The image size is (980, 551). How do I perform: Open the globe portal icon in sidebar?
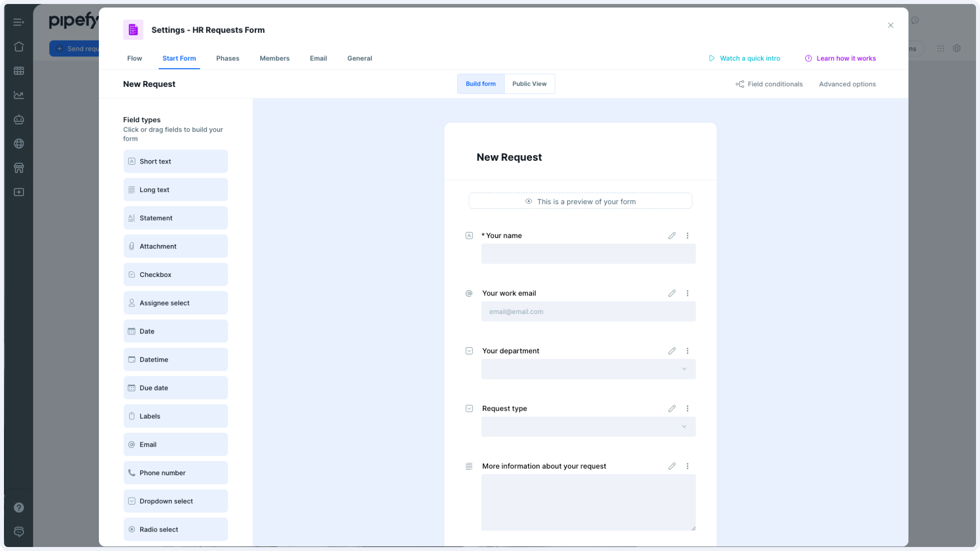(x=19, y=144)
